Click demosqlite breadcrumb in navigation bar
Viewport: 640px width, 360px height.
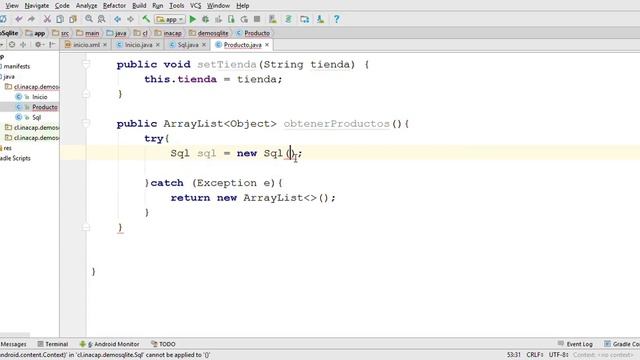(x=209, y=33)
